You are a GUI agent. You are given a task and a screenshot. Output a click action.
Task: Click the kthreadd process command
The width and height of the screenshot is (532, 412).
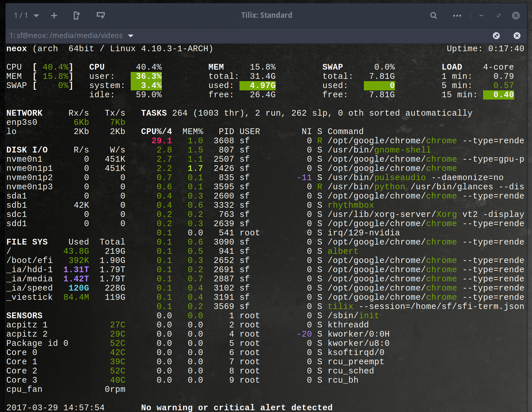pos(348,325)
